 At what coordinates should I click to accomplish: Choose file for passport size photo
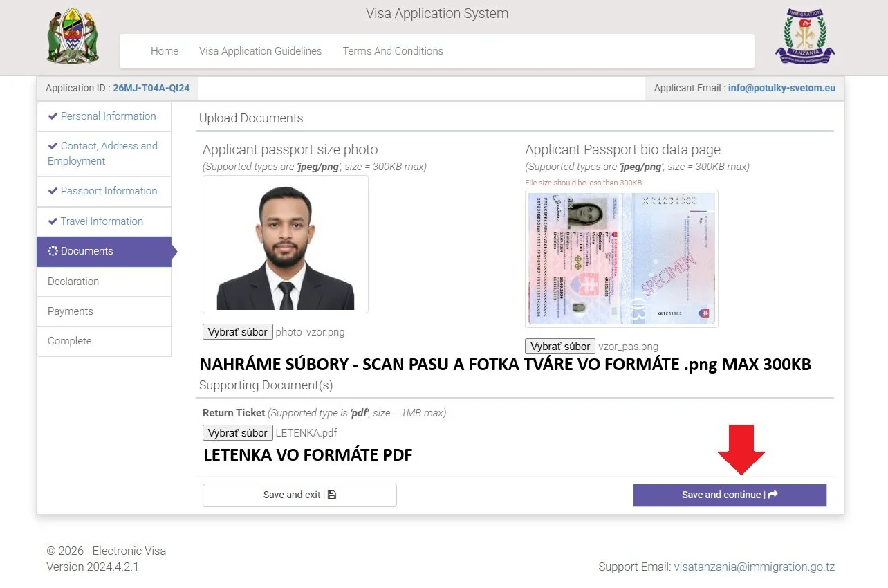[x=238, y=332]
